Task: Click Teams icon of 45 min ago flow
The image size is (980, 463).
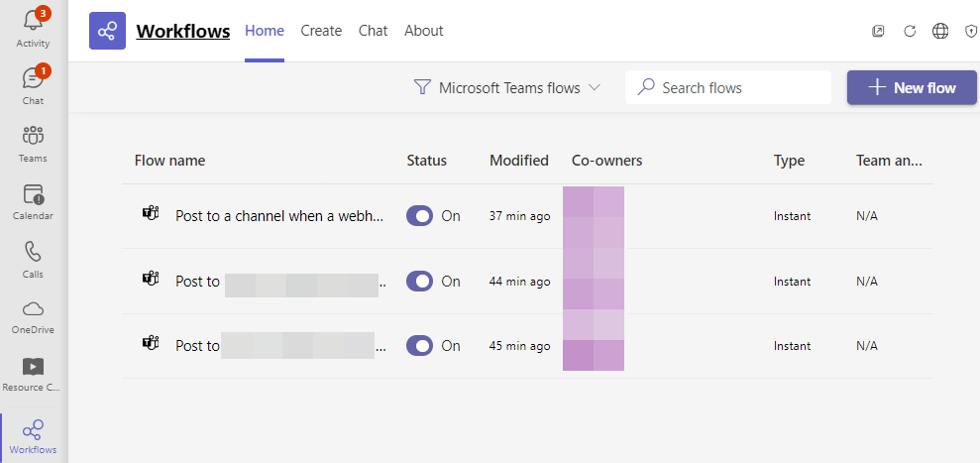Action: click(x=151, y=343)
